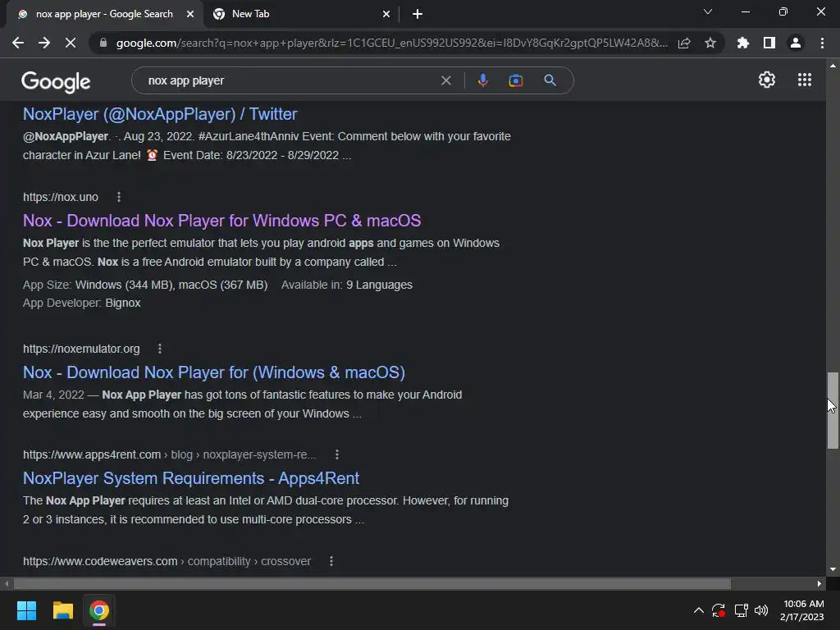
Task: Submit search with the magnifier icon
Action: tap(550, 80)
